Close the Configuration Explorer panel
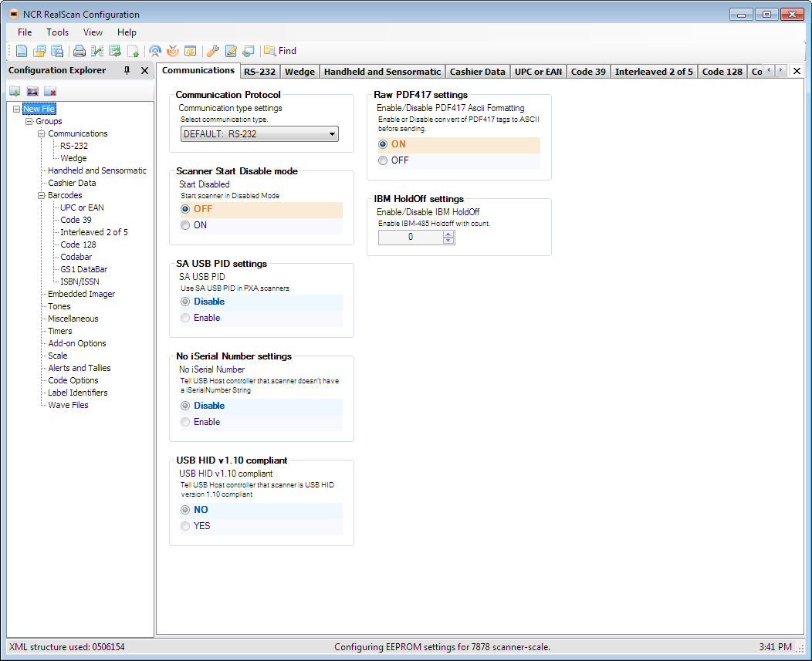 point(144,70)
